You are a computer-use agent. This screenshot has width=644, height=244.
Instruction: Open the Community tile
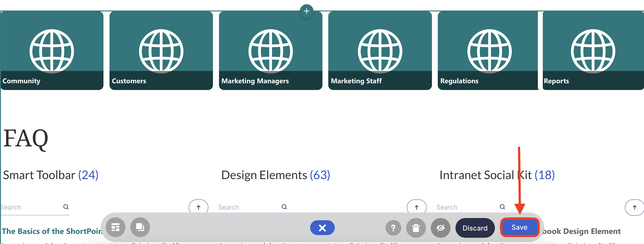[52, 51]
